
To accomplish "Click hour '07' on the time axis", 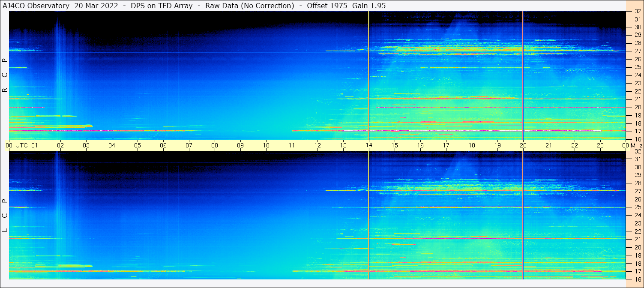I will 189,145.
